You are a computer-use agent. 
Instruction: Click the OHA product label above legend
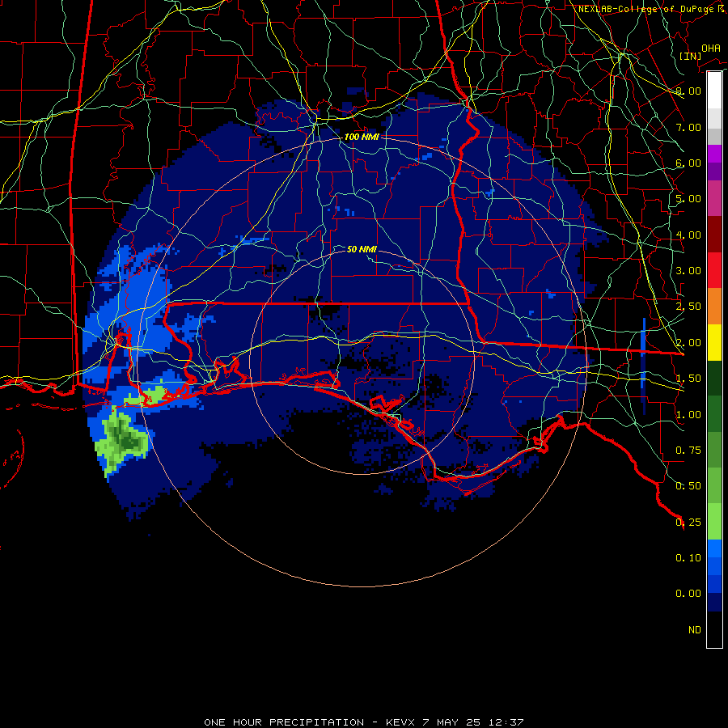coord(711,49)
